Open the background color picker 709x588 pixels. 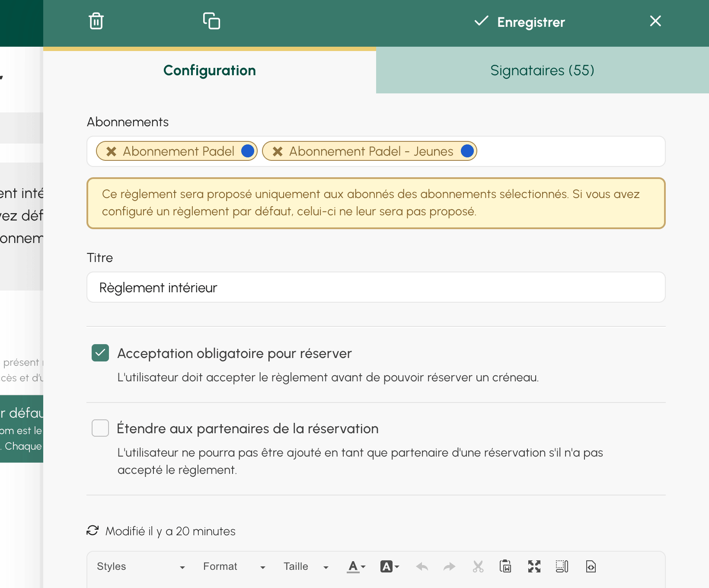pyautogui.click(x=390, y=566)
